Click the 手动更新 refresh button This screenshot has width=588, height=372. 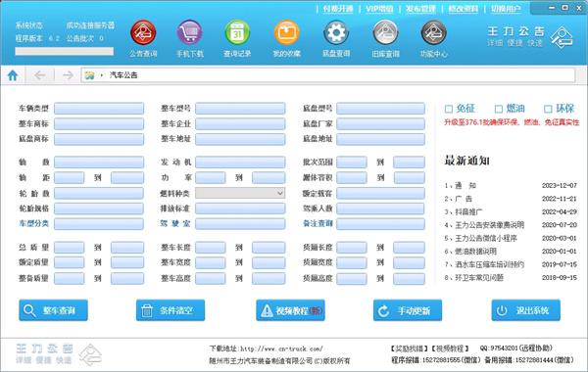pyautogui.click(x=408, y=310)
